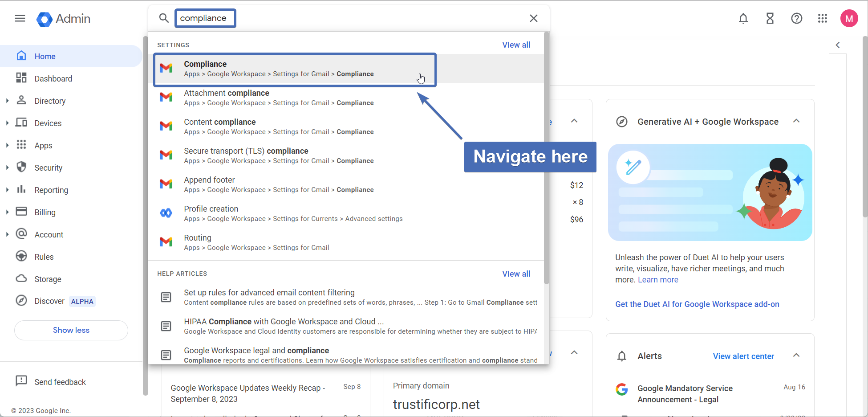Click primary domain trustificorp.net

(x=436, y=405)
